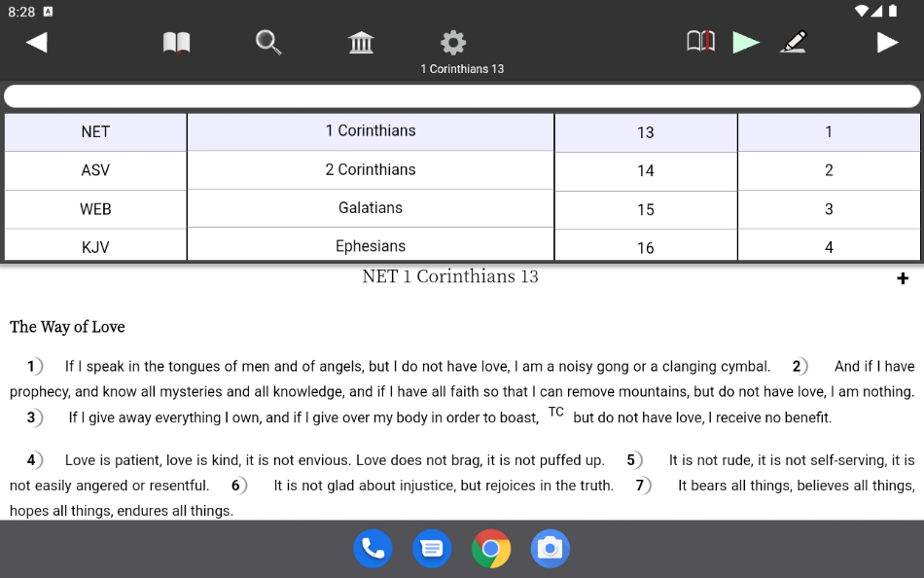Select verse 3 in verse column
This screenshot has height=578, width=924.
pos(829,209)
